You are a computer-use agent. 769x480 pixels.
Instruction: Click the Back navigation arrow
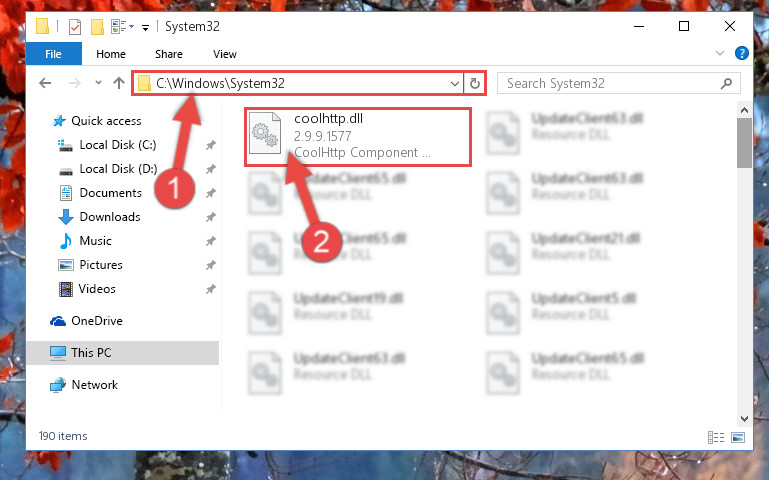click(x=45, y=83)
